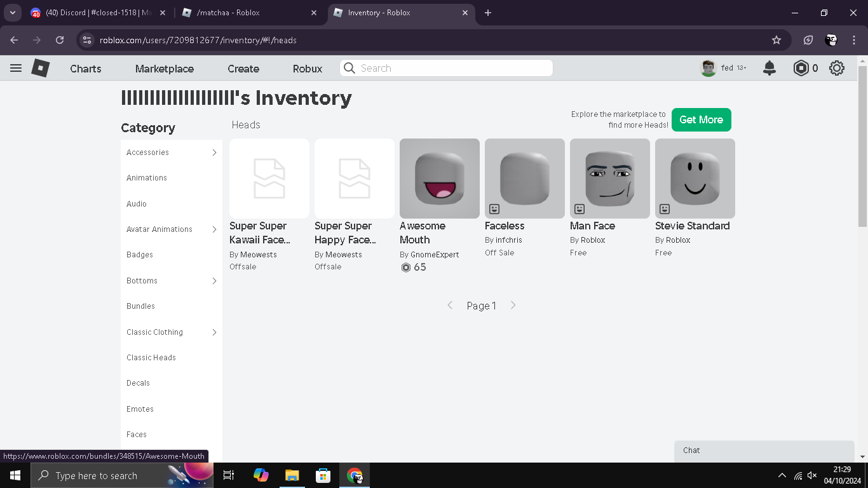Open the browser extension icon in toolbar
Screen dimensions: 868x488
[808, 40]
